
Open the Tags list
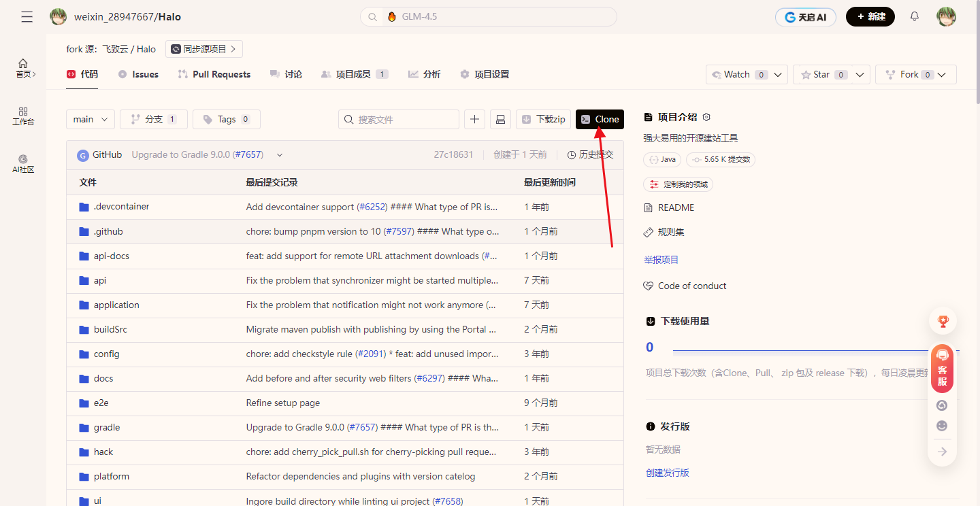[x=227, y=119]
